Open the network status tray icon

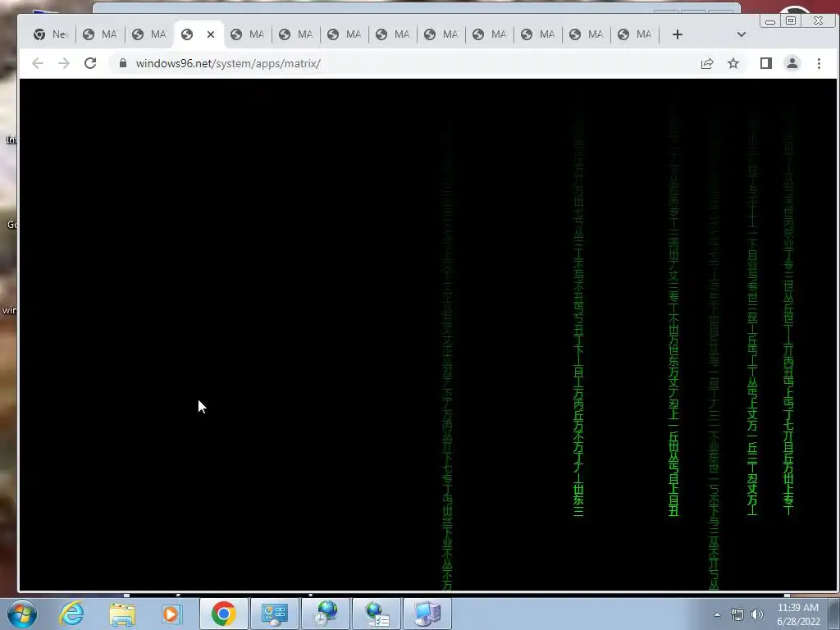click(737, 614)
